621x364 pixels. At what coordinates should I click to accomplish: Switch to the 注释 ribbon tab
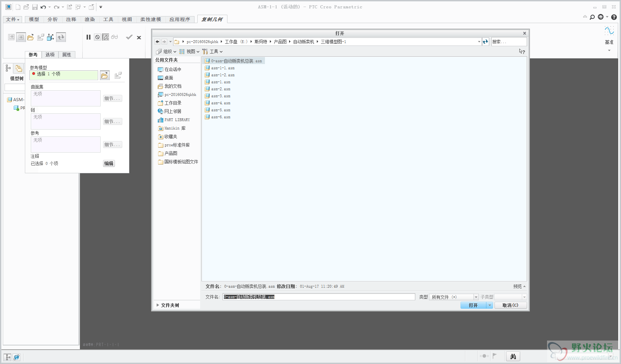(71, 20)
